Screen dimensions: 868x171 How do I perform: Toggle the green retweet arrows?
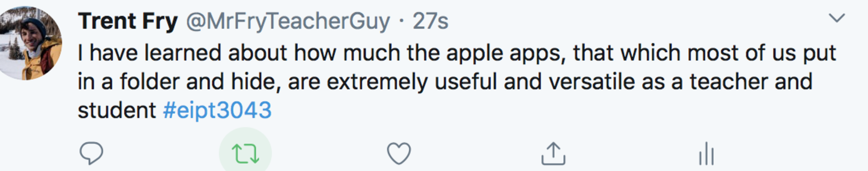(245, 153)
